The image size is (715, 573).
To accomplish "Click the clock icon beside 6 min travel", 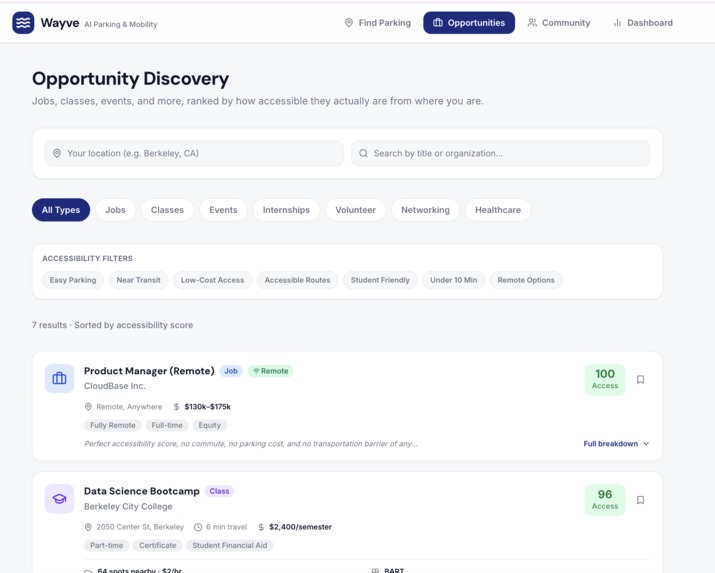I will [x=198, y=527].
